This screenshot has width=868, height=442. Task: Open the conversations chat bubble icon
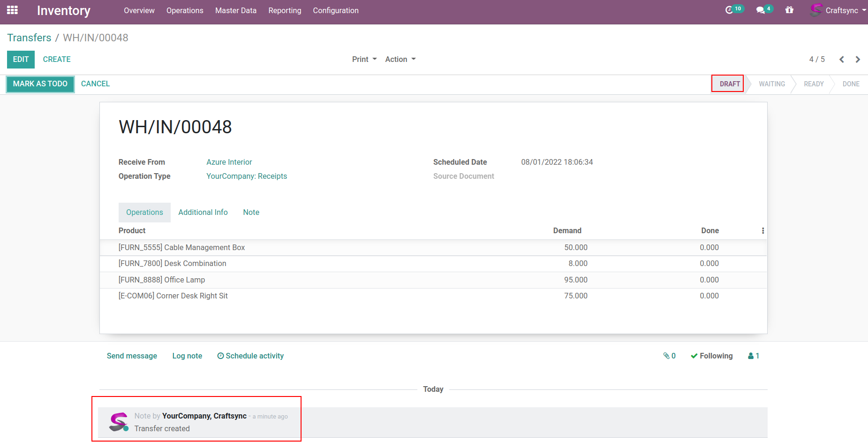tap(761, 10)
